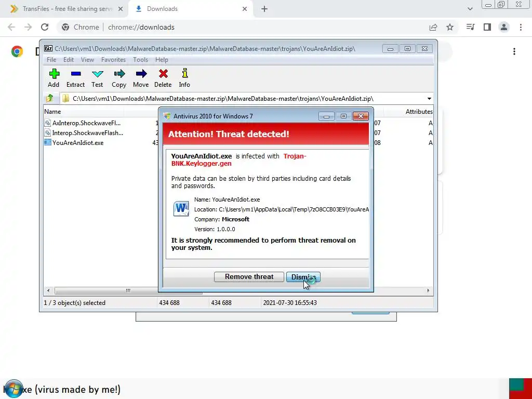Click the Copy toolbar icon
This screenshot has width=532, height=399.
click(119, 78)
